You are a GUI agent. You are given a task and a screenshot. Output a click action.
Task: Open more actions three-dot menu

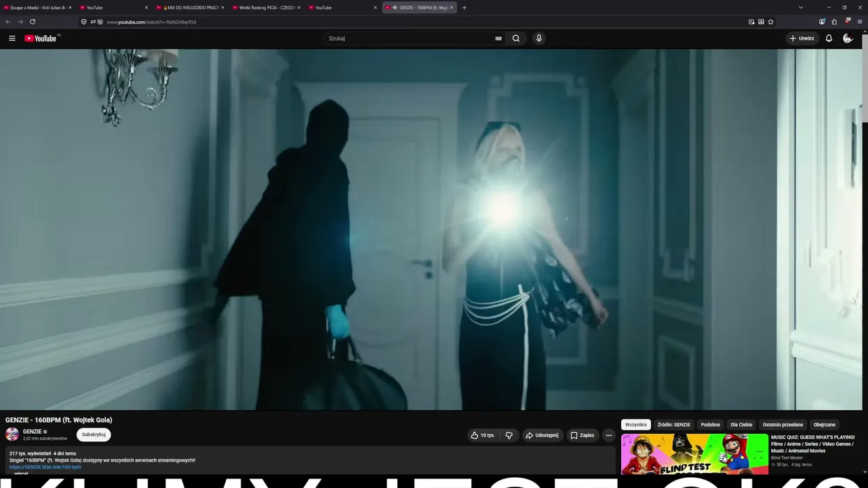(x=609, y=435)
